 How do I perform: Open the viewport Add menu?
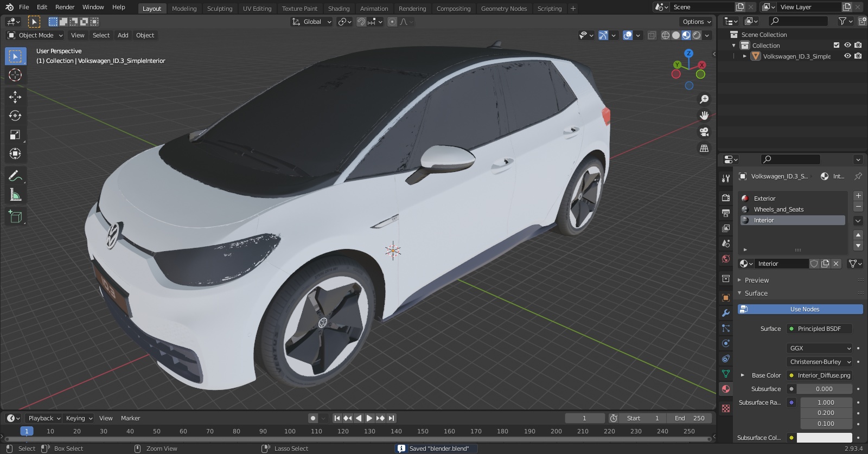pyautogui.click(x=123, y=35)
